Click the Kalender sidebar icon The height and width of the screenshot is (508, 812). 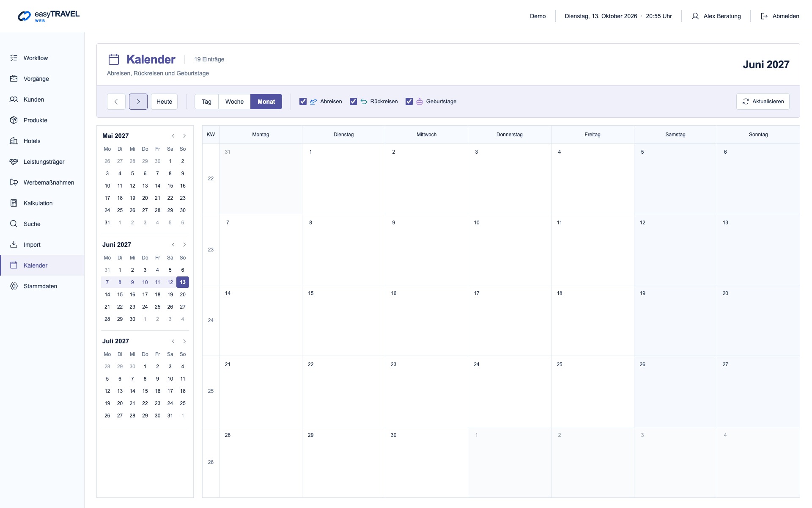pos(14,265)
